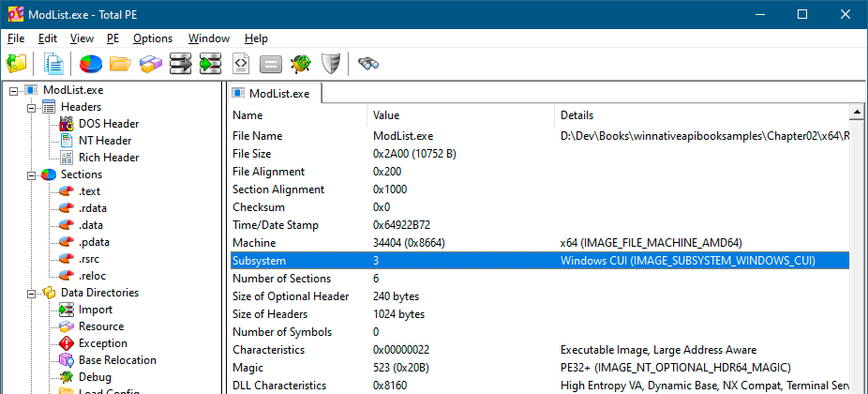Click the copy documents toolbar icon
868x394 pixels.
tap(54, 64)
